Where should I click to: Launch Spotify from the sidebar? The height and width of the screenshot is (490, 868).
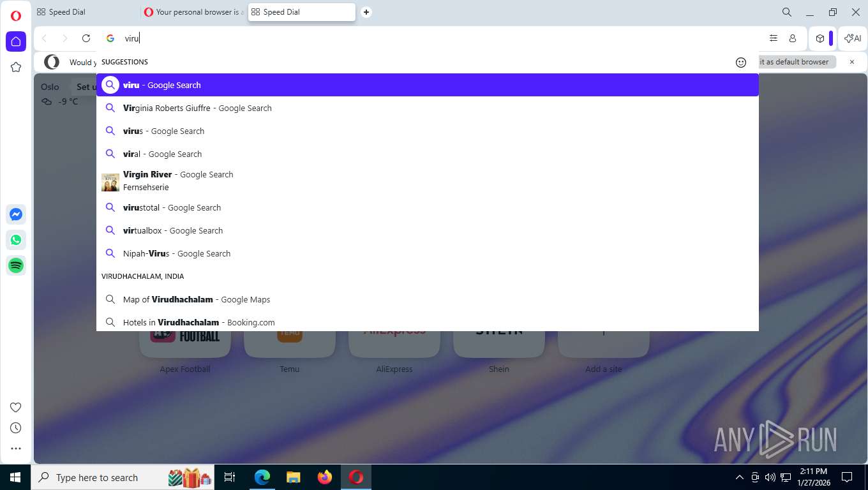(16, 265)
